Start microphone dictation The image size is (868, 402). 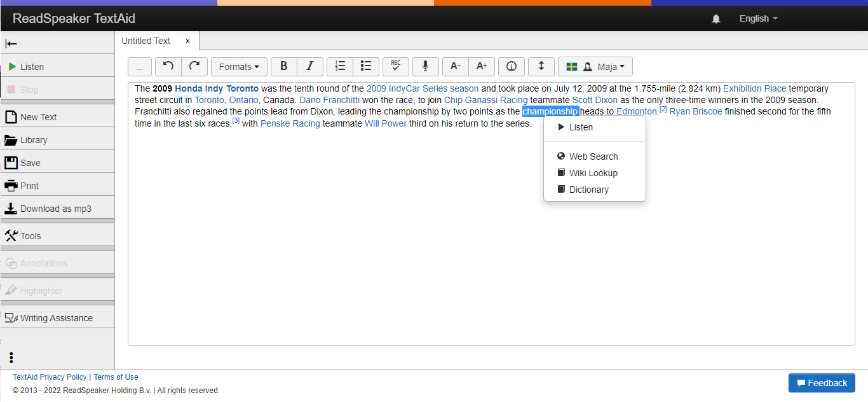425,67
